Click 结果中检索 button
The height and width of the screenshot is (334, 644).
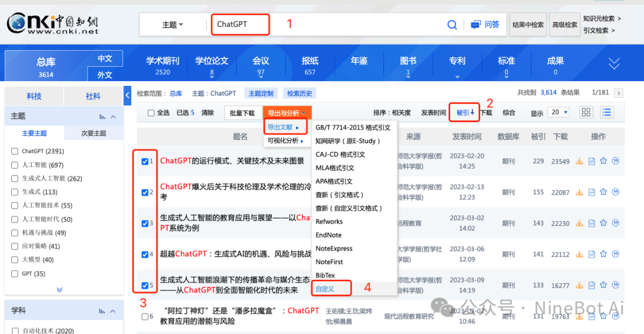point(528,24)
